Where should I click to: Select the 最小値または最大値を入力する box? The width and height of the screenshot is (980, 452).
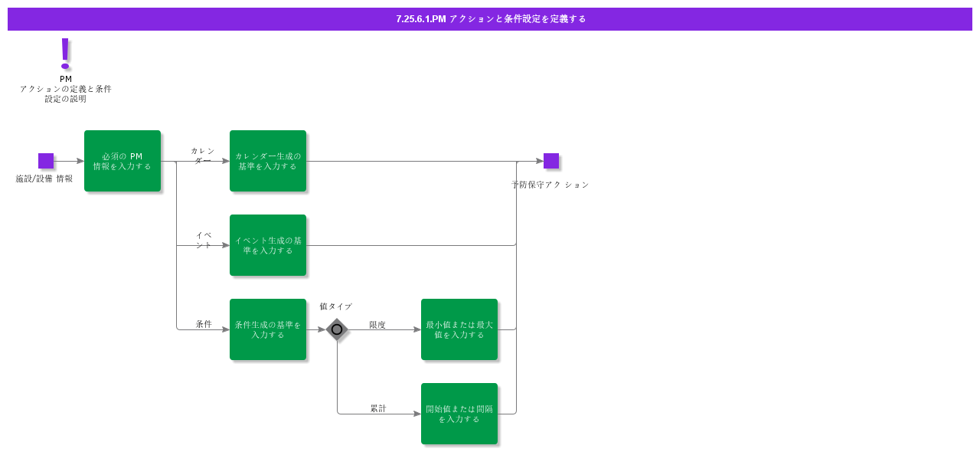click(459, 329)
